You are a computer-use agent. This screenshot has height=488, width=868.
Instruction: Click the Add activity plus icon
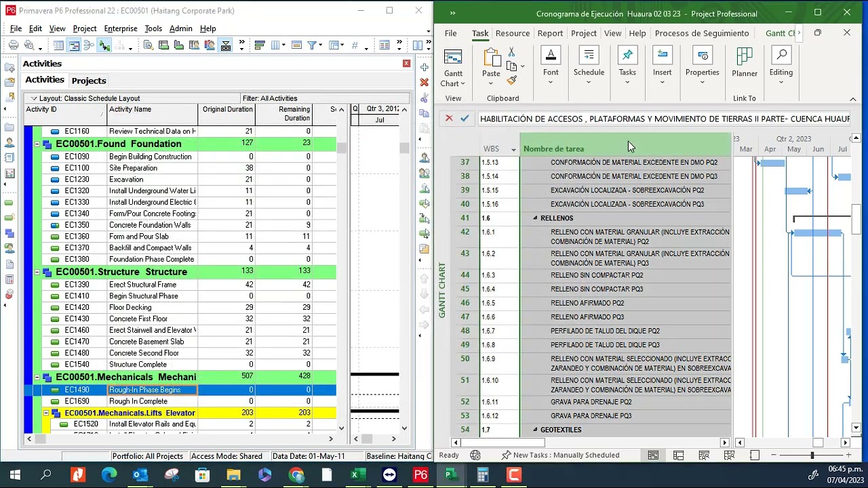point(425,67)
